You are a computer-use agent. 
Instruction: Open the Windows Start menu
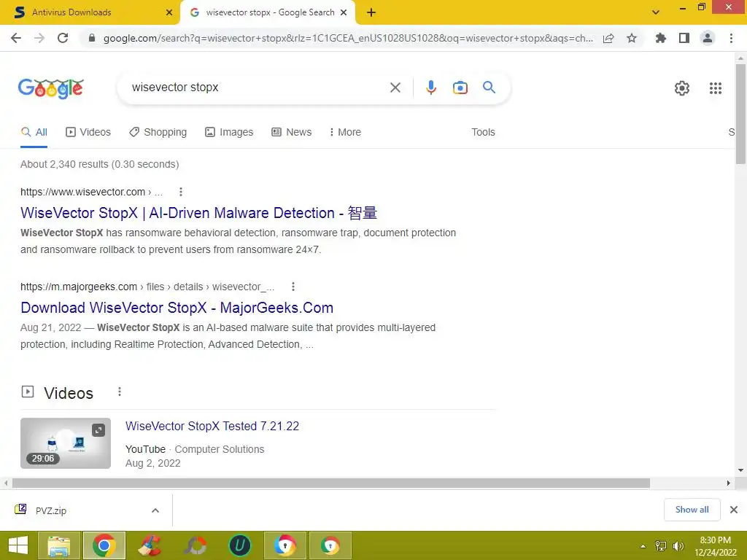tap(18, 545)
